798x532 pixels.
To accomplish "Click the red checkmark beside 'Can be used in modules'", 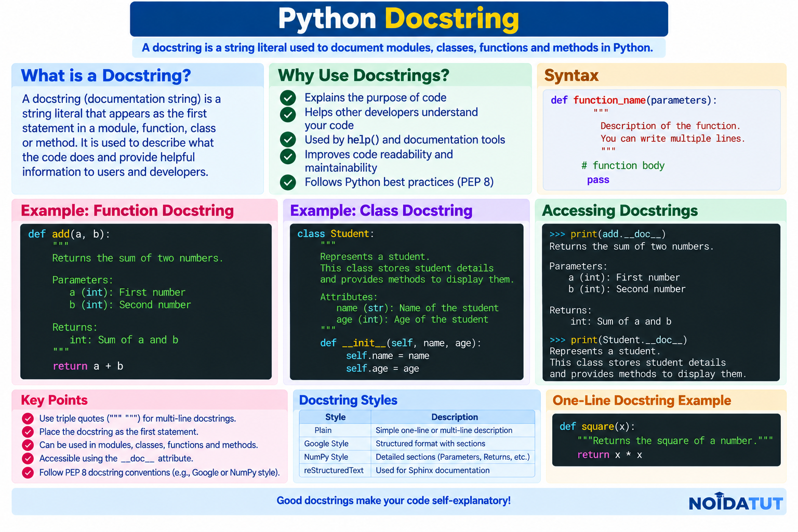I will (x=28, y=445).
